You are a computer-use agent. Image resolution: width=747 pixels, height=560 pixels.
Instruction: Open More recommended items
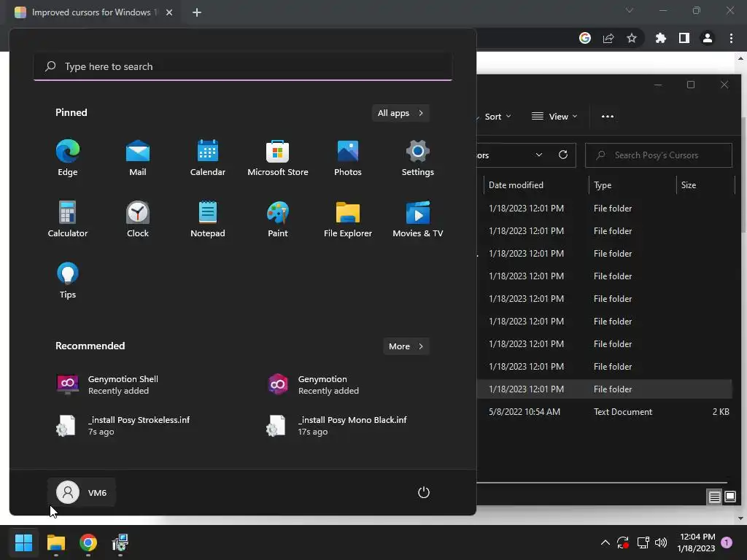point(406,346)
